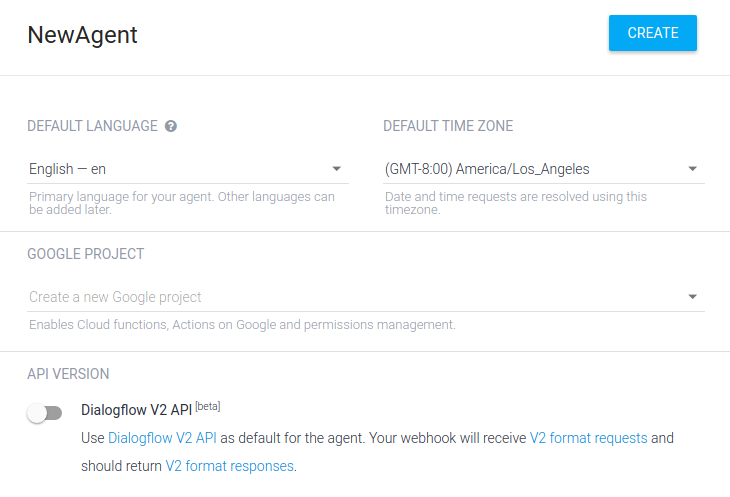Open the English — en language dropdown
This screenshot has height=497, width=730.
(188, 169)
